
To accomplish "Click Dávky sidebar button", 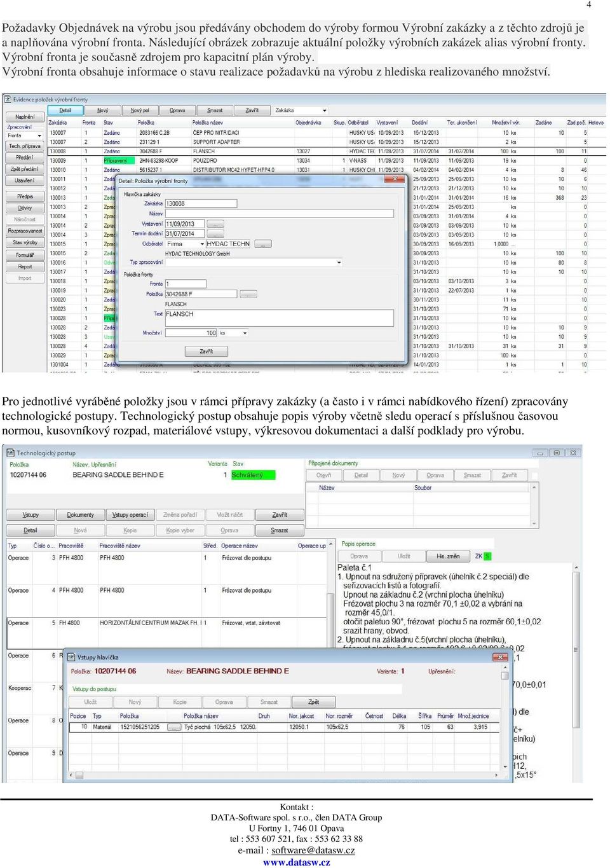I will [25, 208].
